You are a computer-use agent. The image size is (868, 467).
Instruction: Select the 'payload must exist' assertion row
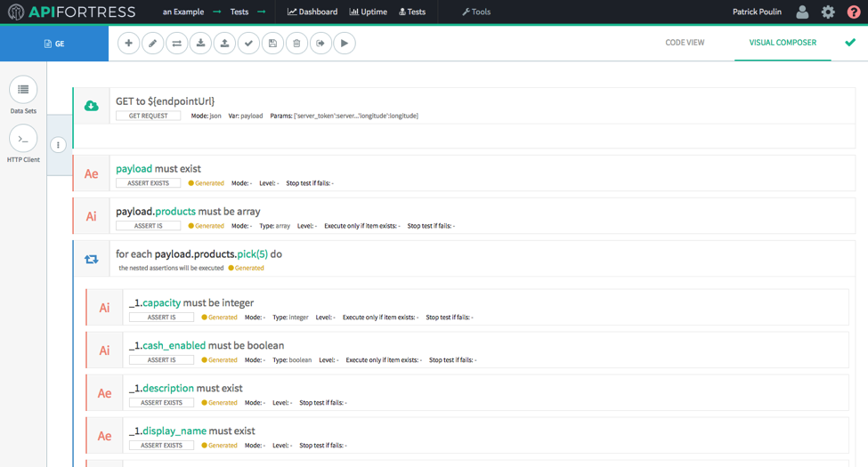[465, 173]
